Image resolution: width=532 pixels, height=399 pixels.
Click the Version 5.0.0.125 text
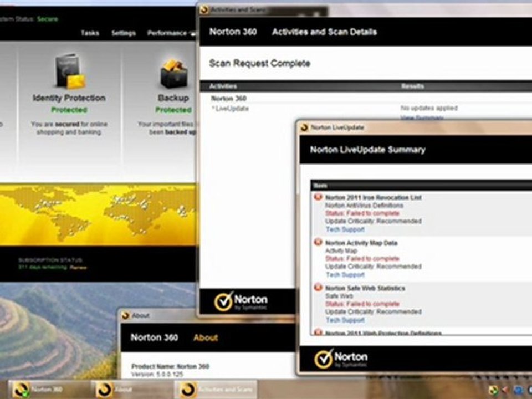click(157, 374)
